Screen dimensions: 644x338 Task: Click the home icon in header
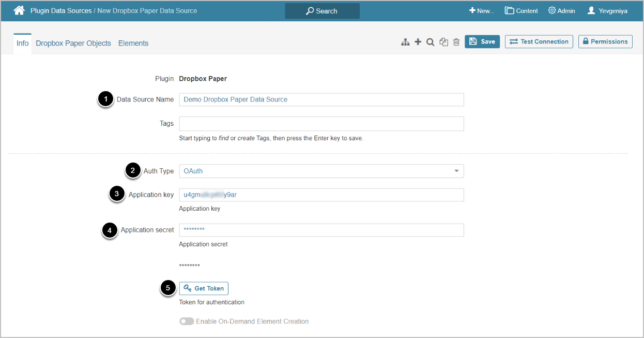(x=19, y=10)
